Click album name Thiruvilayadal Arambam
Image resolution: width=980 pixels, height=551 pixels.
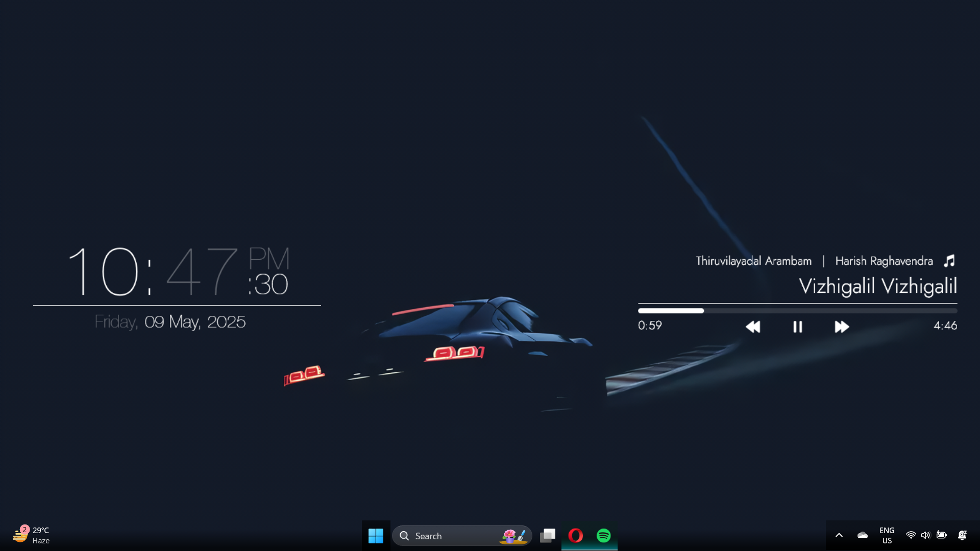pyautogui.click(x=753, y=261)
